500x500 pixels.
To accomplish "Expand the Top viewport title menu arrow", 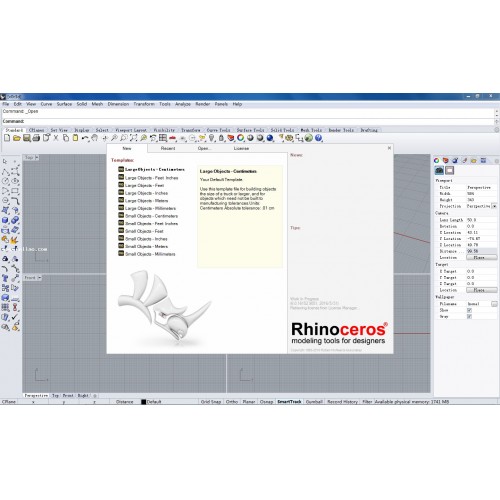I will [x=37, y=157].
